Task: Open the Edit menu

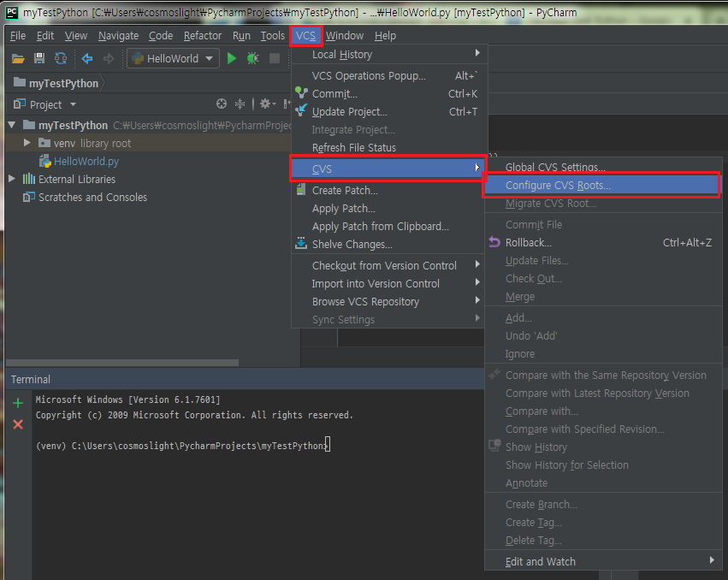Action: (45, 36)
